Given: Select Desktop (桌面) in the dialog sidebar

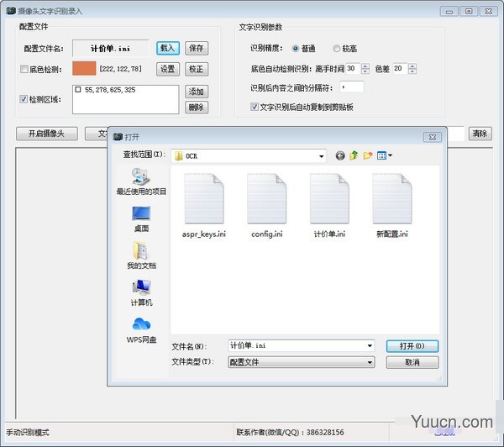Looking at the screenshot, I should [x=141, y=213].
